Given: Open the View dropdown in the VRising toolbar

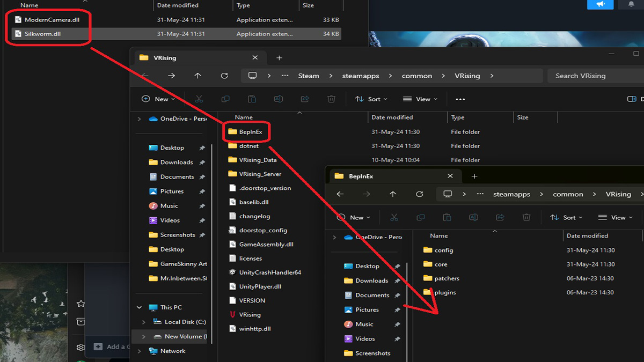Looking at the screenshot, I should pos(420,99).
